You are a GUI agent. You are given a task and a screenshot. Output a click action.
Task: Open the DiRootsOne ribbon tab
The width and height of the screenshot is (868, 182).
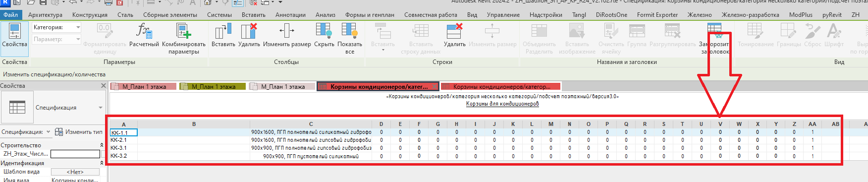[611, 15]
